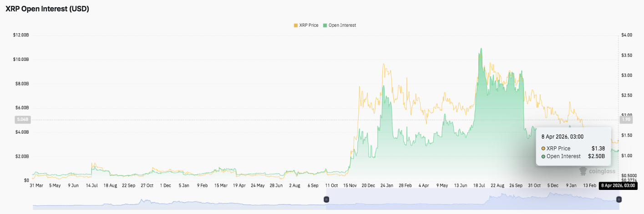Click the 4 Apr date label
This screenshot has width=644, height=214.
point(424,185)
